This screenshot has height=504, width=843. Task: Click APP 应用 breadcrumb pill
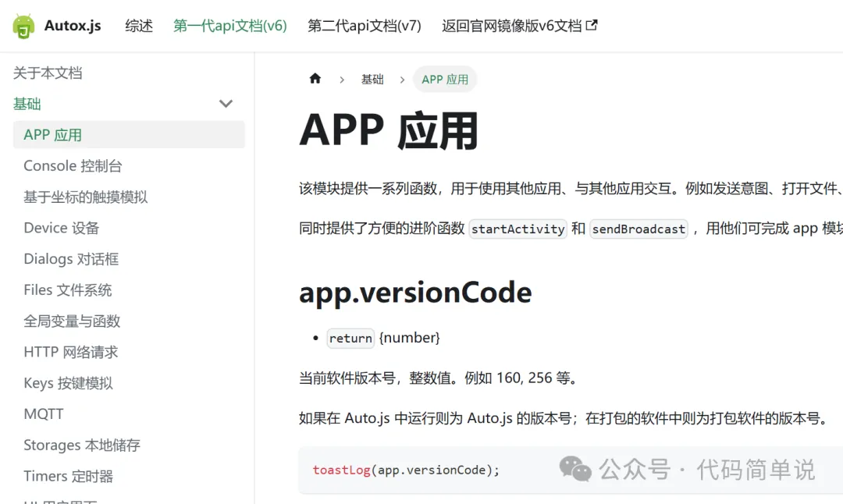445,80
